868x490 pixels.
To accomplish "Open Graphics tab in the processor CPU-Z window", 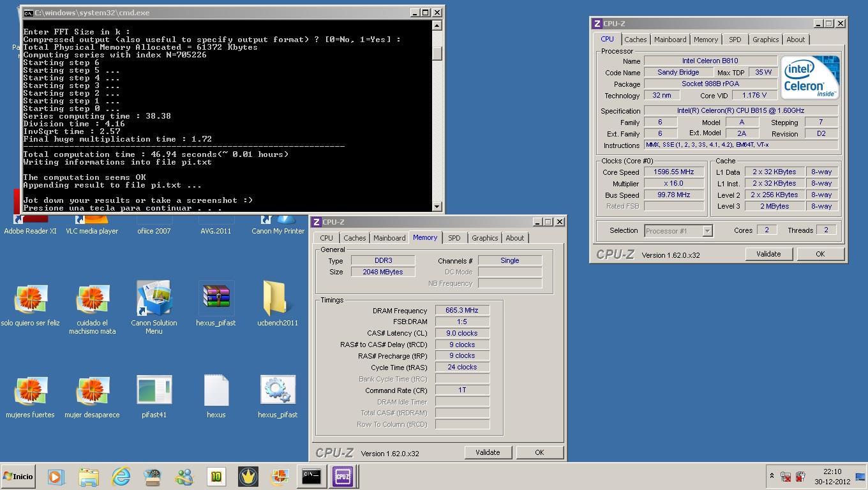I will point(765,40).
